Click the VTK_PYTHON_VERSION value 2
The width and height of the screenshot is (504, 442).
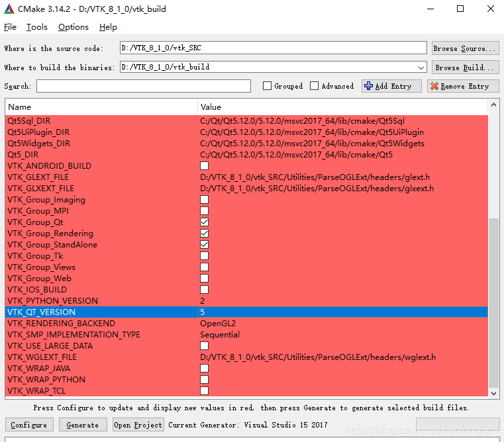[x=203, y=300]
